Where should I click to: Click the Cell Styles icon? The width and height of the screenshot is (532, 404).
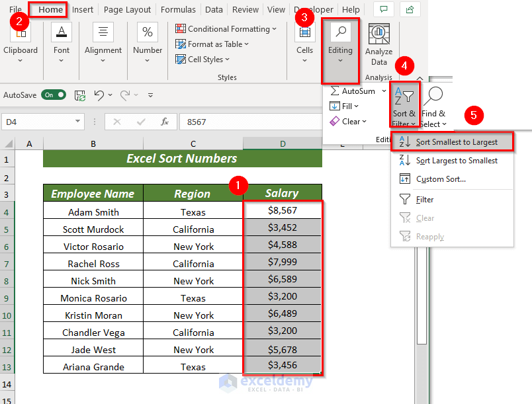tap(181, 60)
